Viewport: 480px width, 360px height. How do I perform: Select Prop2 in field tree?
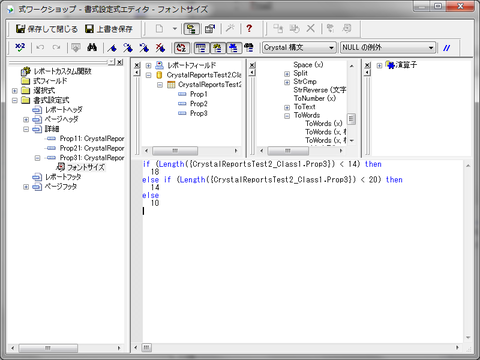point(199,104)
